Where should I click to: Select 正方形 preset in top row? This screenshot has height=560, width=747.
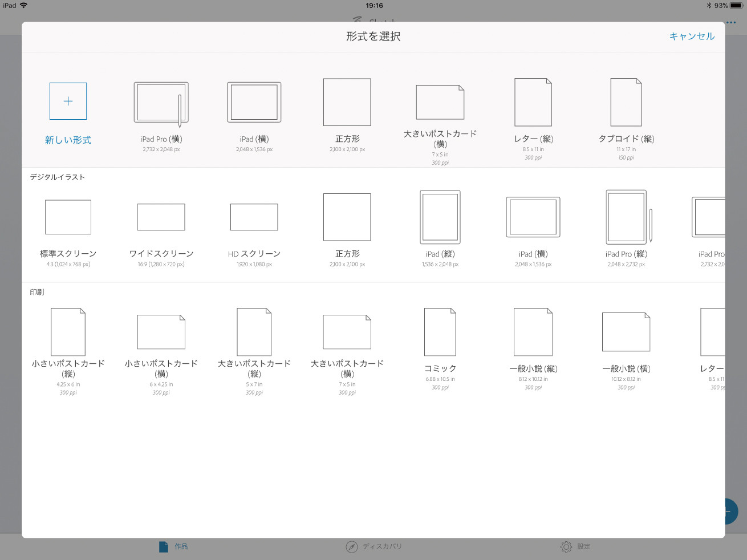[x=347, y=116]
